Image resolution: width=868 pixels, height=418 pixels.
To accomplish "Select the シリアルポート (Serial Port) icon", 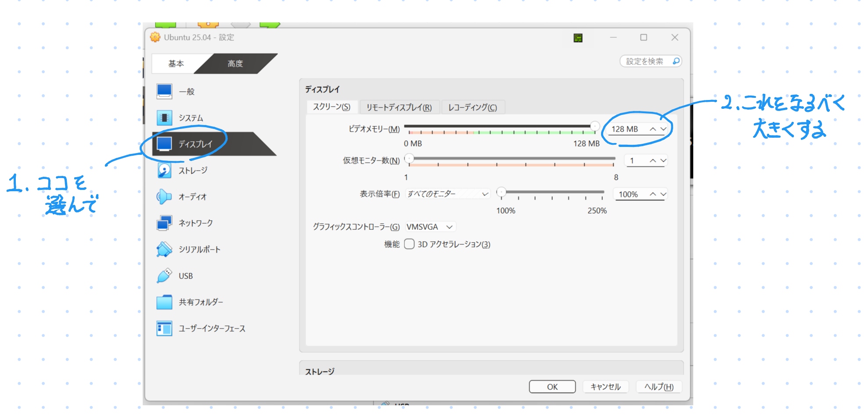I will coord(164,250).
